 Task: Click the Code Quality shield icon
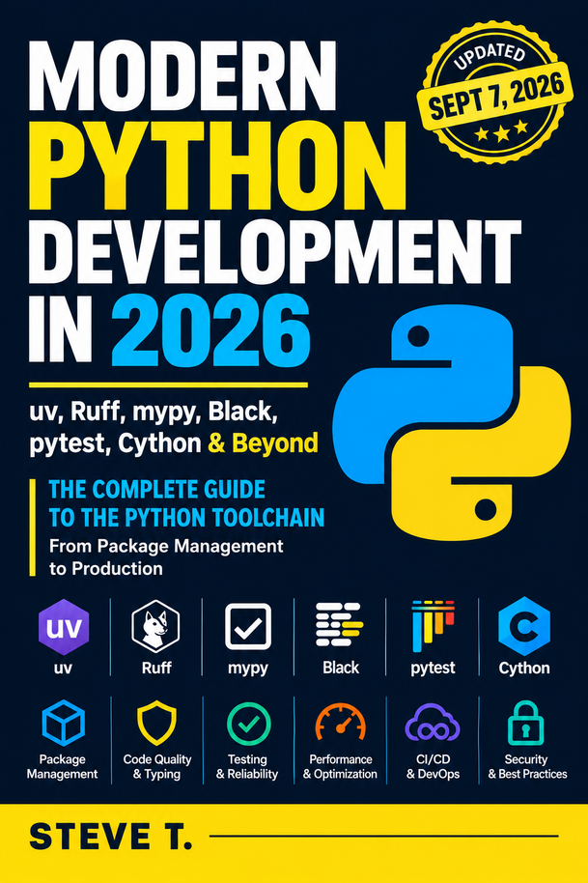coord(156,723)
